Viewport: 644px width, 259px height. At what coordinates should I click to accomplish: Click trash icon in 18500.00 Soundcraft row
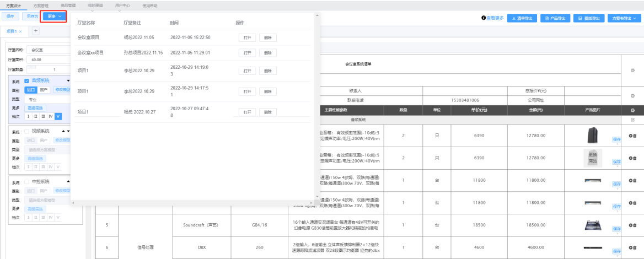pos(635,225)
